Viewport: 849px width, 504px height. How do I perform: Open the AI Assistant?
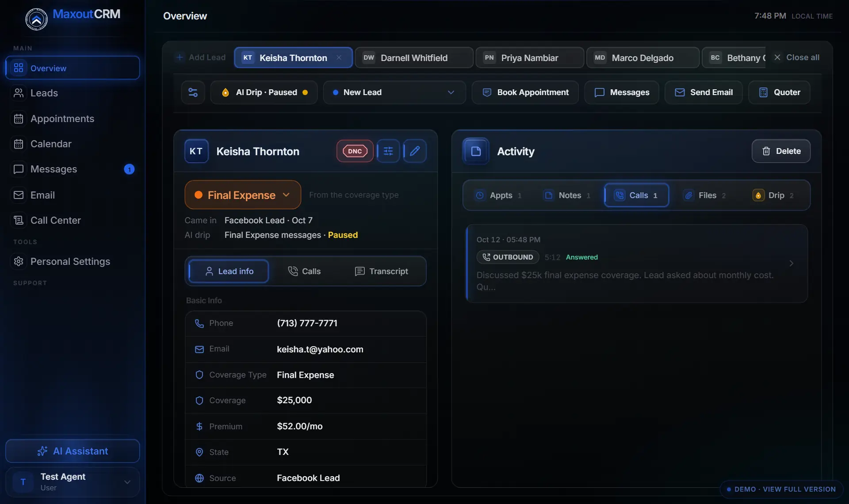(x=73, y=451)
